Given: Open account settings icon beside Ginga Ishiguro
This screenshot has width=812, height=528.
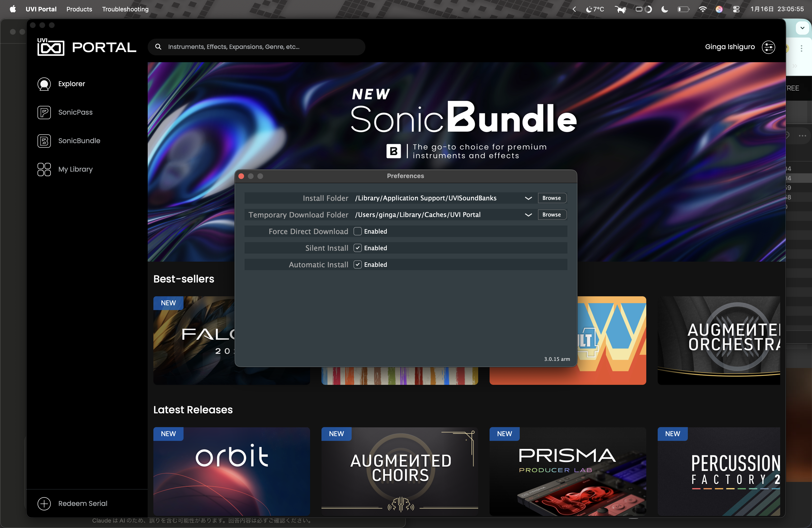Looking at the screenshot, I should (x=768, y=47).
